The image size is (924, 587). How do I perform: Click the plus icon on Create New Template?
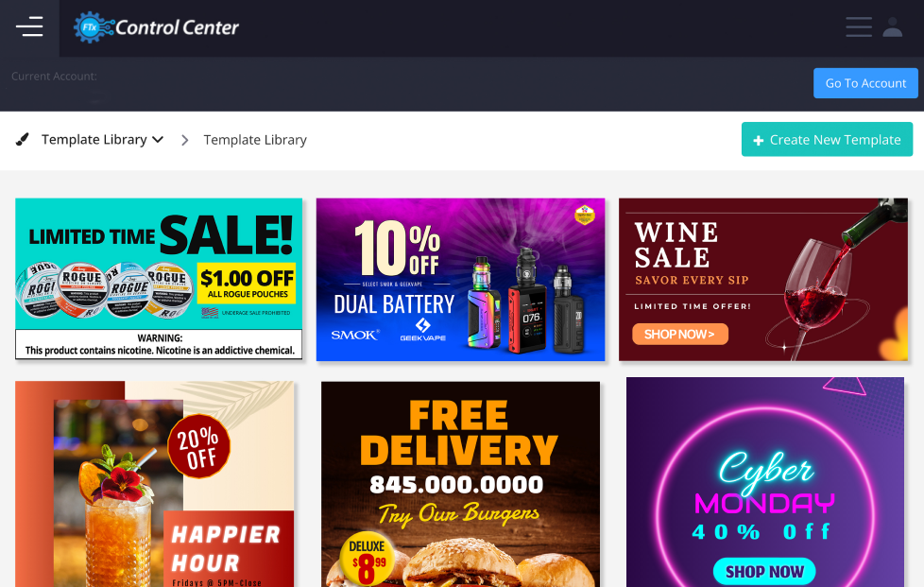pos(759,140)
